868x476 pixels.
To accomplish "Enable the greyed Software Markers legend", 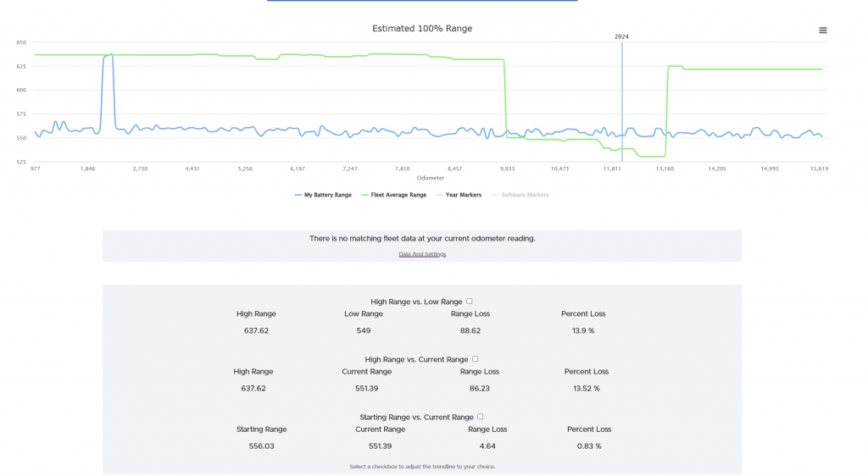I will pyautogui.click(x=520, y=195).
